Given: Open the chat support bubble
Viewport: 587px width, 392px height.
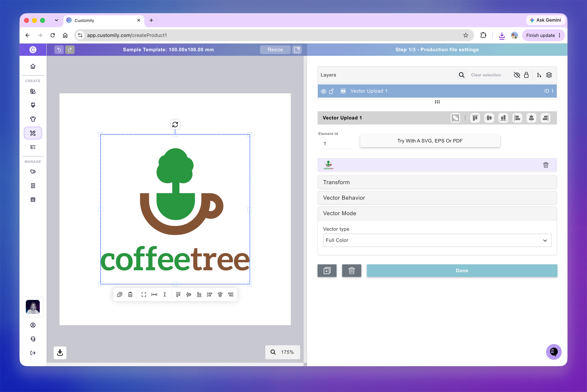Looking at the screenshot, I should click(554, 352).
